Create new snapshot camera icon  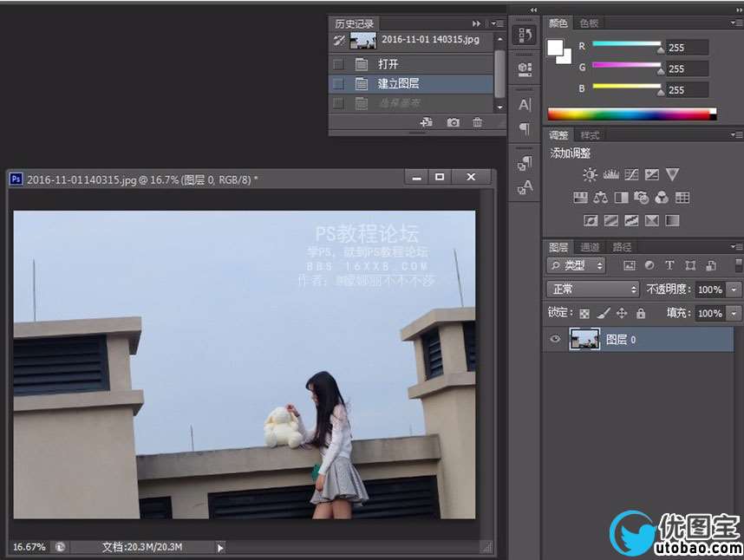coord(453,122)
